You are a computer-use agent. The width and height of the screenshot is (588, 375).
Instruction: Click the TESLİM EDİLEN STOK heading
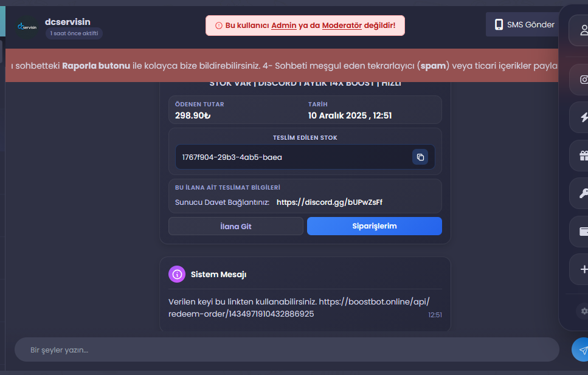(x=305, y=137)
